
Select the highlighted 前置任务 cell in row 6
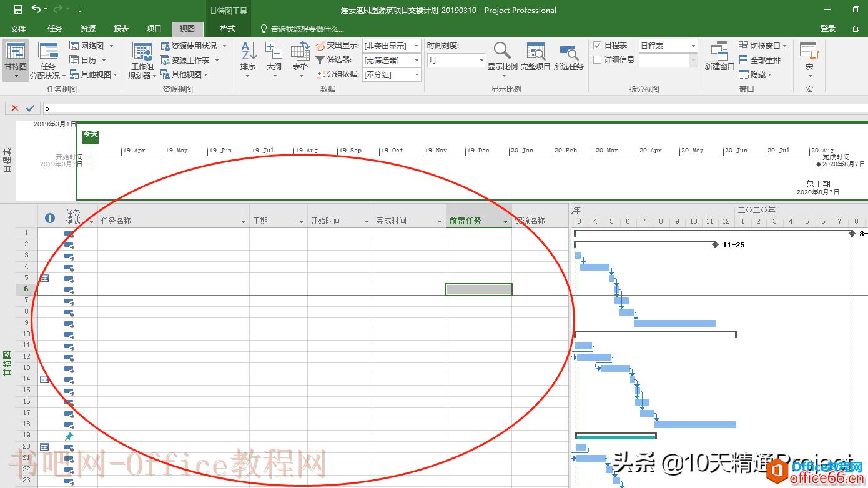(x=479, y=289)
